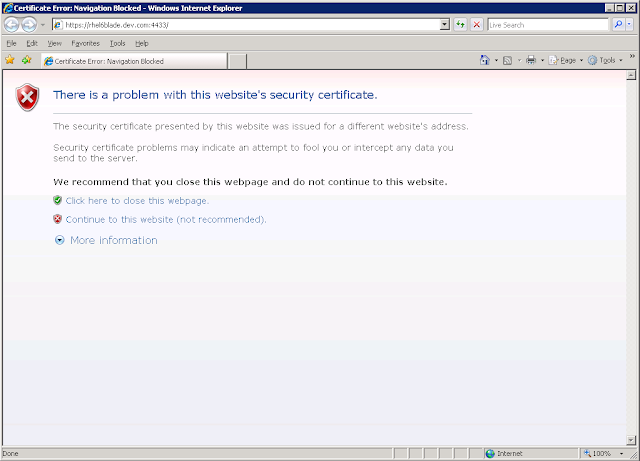Close the Internet Explorer window

[x=631, y=8]
